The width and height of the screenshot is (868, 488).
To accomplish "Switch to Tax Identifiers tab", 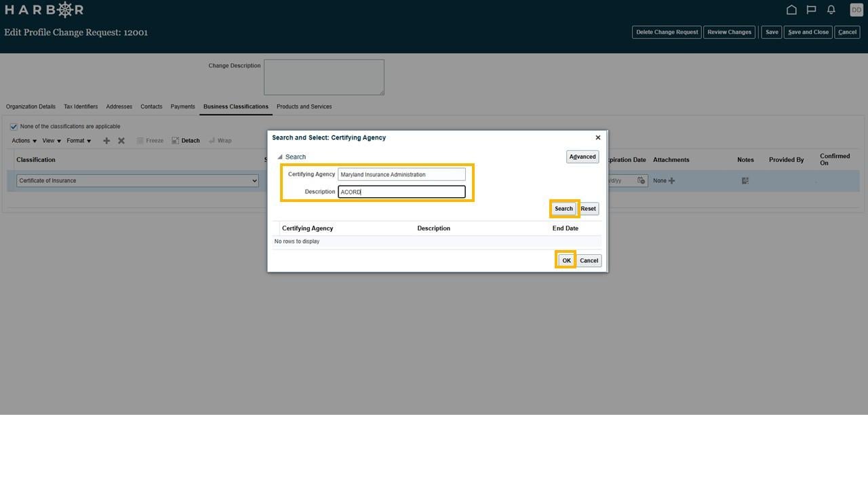I will [x=81, y=107].
